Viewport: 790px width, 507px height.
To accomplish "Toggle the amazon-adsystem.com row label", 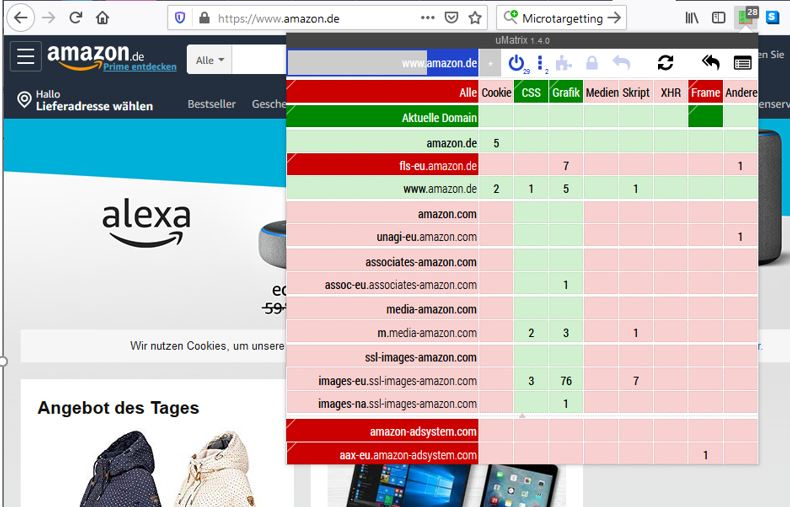I will point(382,431).
